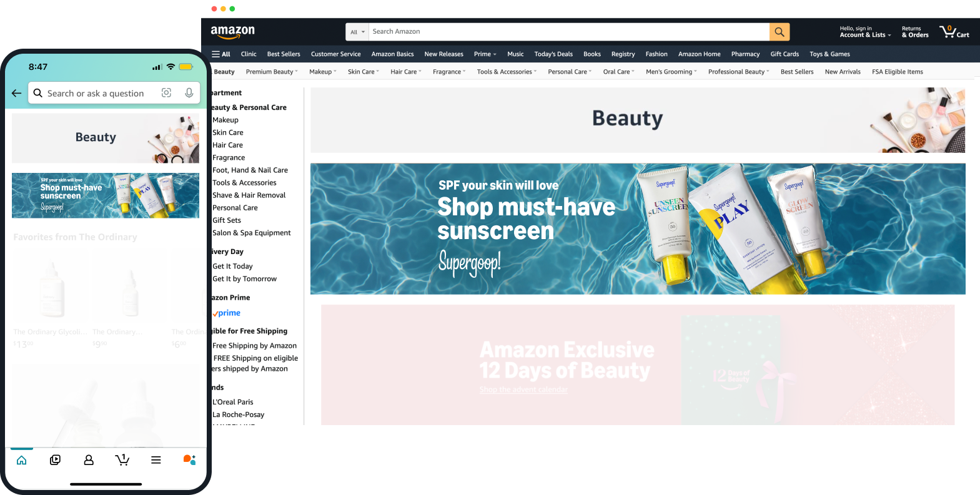Open the desktop header Cart icon

pyautogui.click(x=954, y=31)
